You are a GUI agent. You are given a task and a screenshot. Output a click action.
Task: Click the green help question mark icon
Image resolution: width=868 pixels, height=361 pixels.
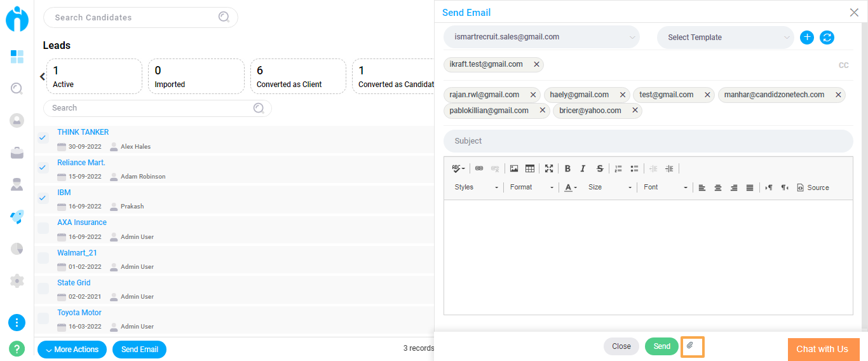17,348
